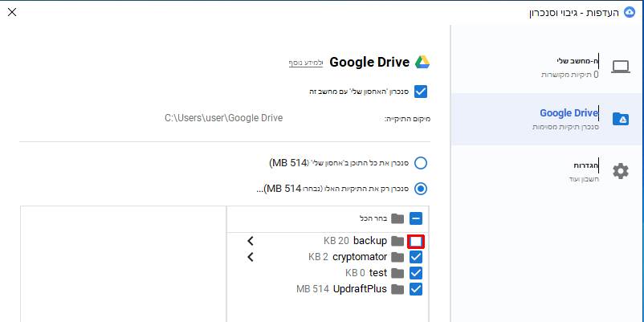Toggle the Select All folders checkbox
Image resolution: width=644 pixels, height=322 pixels.
coord(416,218)
